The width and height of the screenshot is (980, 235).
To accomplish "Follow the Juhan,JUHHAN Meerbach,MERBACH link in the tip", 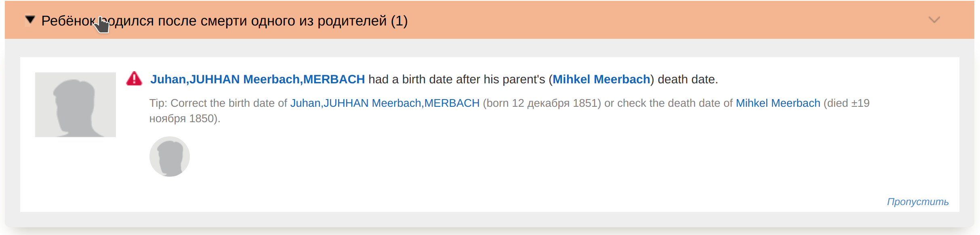I will point(385,103).
